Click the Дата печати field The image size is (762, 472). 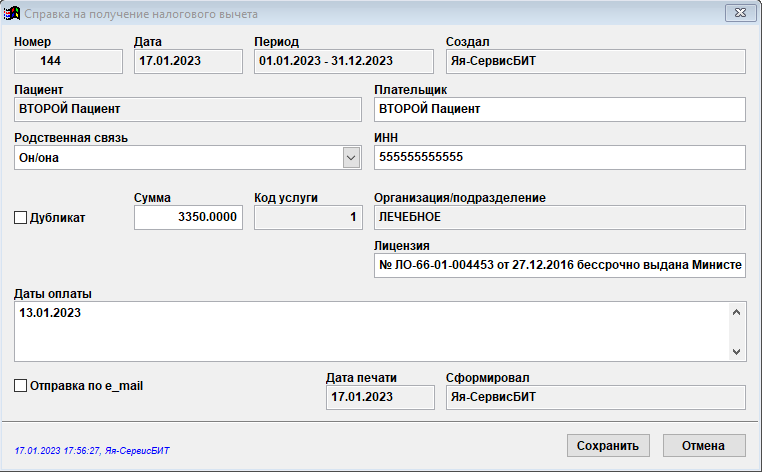click(x=380, y=397)
